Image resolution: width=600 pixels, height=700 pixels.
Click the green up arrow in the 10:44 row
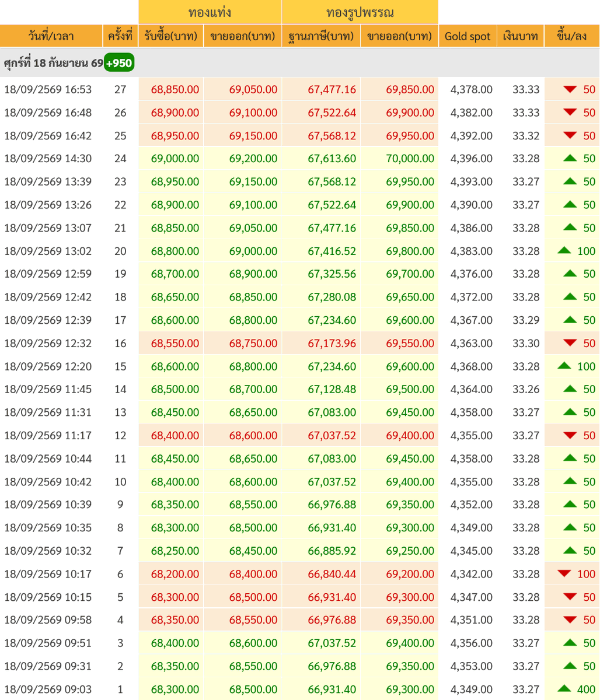click(570, 459)
